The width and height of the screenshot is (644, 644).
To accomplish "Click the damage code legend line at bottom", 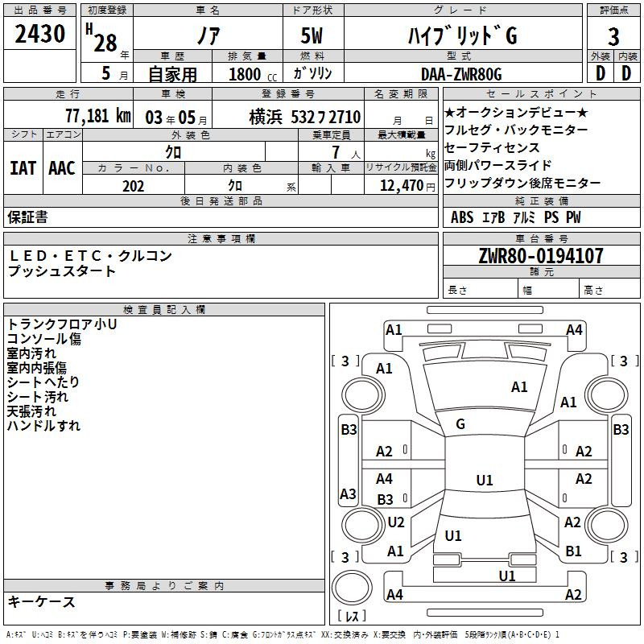I will (283, 635).
